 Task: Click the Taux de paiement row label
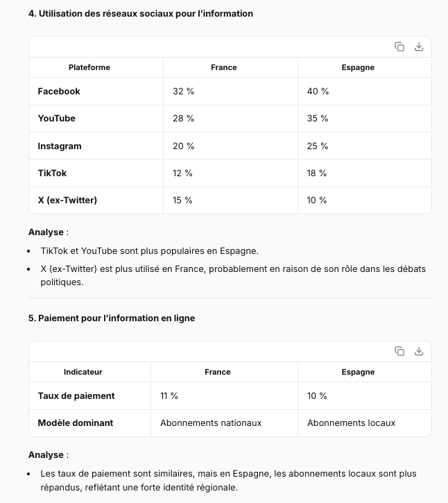[x=76, y=396]
